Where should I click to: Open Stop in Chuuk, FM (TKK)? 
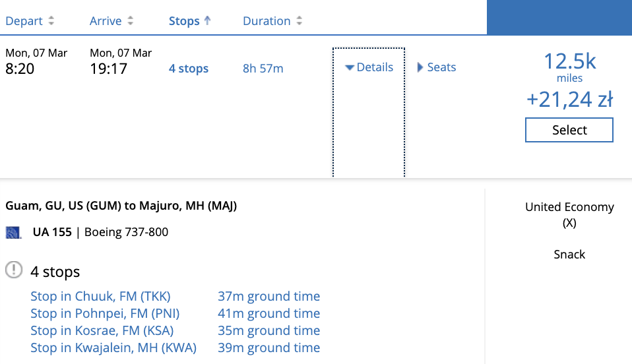tap(100, 296)
